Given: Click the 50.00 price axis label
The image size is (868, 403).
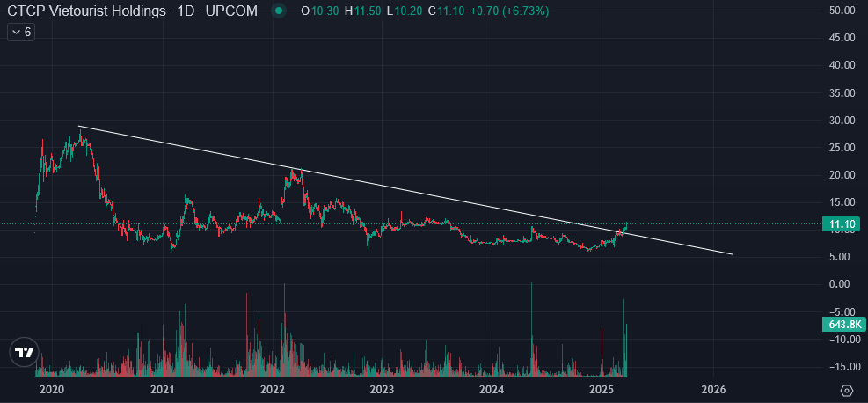Looking at the screenshot, I should click(x=843, y=10).
